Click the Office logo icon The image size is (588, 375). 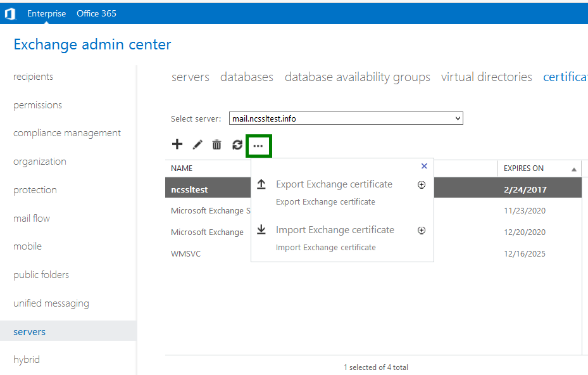point(10,14)
